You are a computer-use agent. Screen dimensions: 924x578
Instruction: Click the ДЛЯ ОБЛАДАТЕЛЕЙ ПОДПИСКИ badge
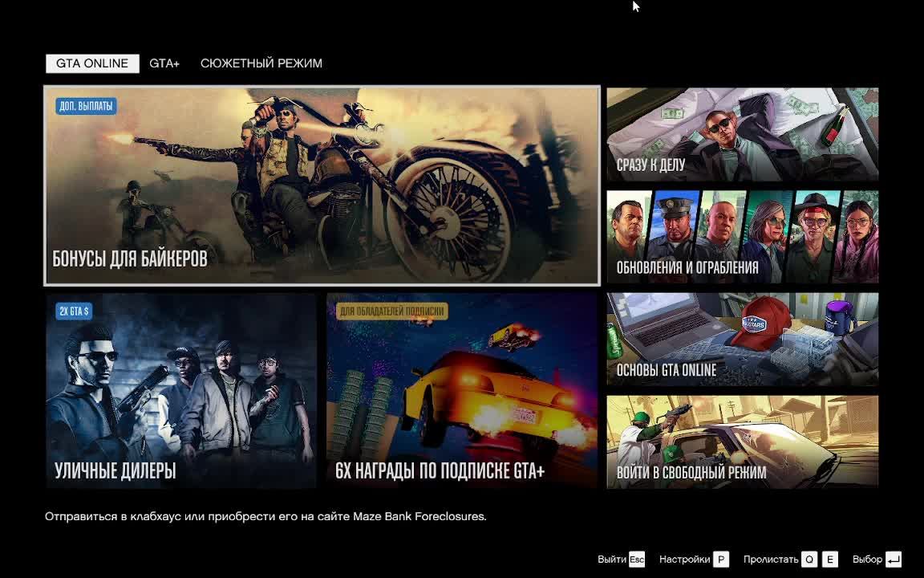[392, 311]
